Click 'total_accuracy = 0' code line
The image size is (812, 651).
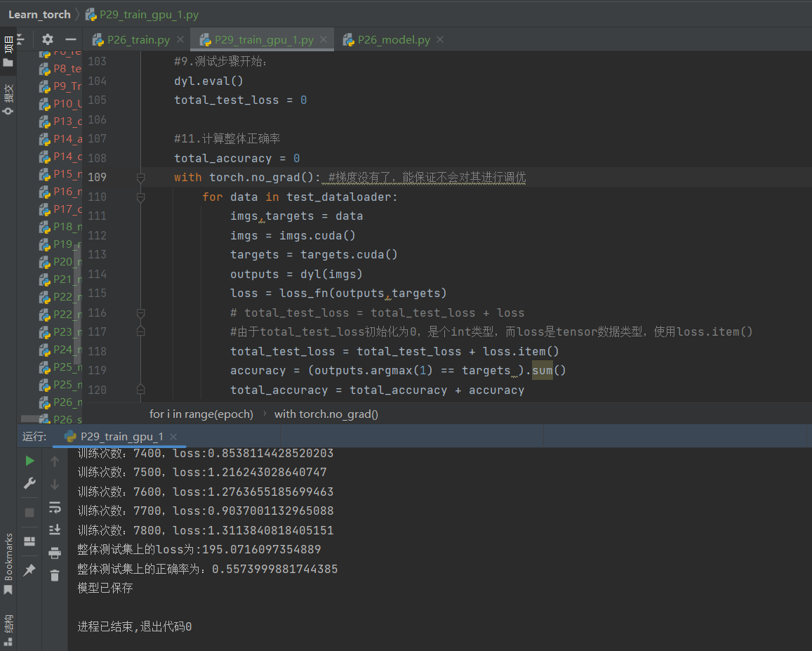click(237, 158)
